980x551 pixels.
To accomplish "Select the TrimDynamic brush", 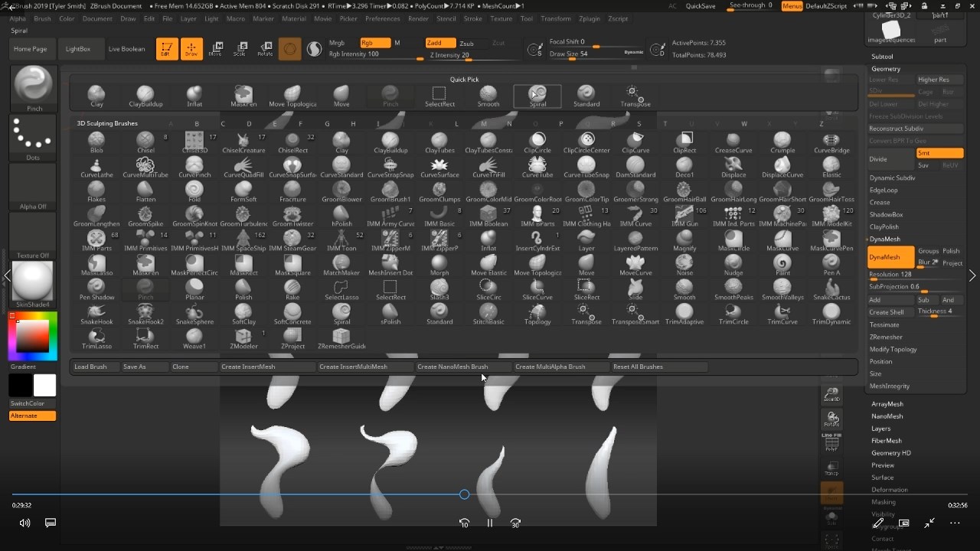I will pyautogui.click(x=831, y=313).
